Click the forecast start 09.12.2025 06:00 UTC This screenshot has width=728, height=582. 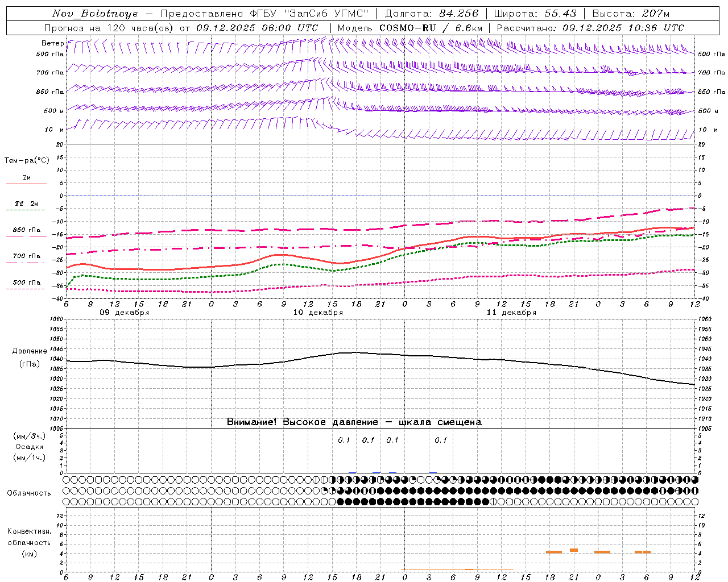pyautogui.click(x=257, y=28)
